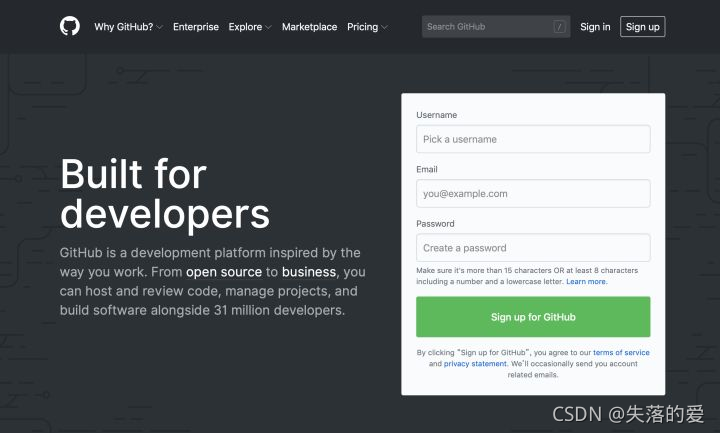Follow the open source link

coord(224,272)
